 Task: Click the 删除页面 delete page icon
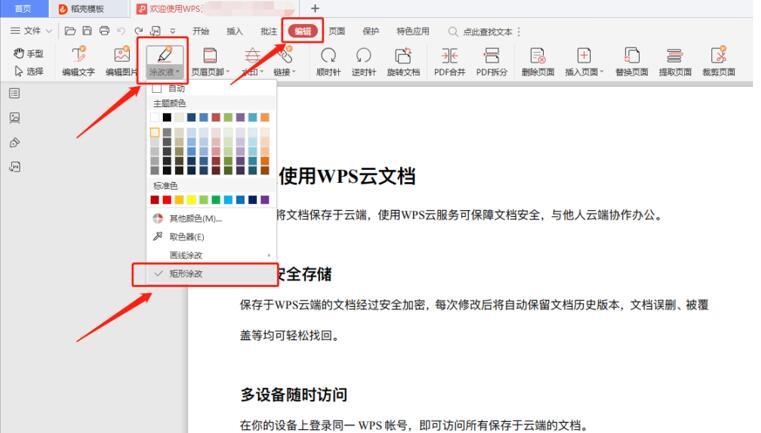[538, 55]
